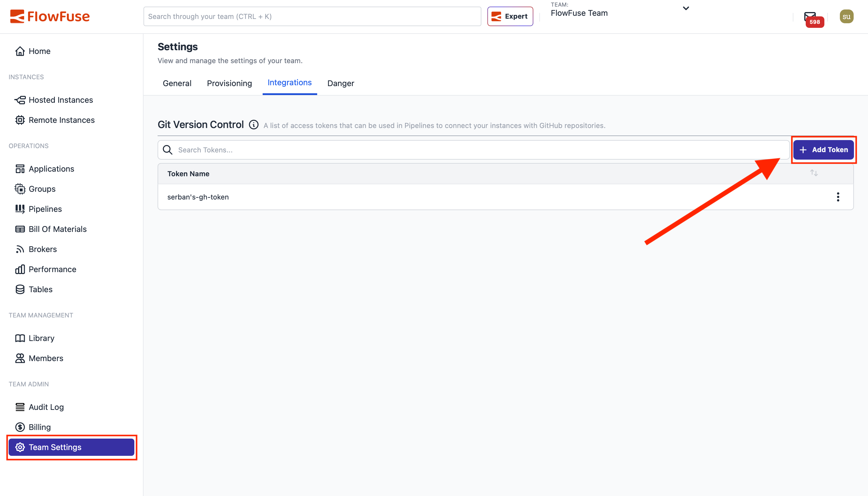Screen dimensions: 868x496
Task: Select the Bill Of Materials icon
Action: click(x=20, y=229)
